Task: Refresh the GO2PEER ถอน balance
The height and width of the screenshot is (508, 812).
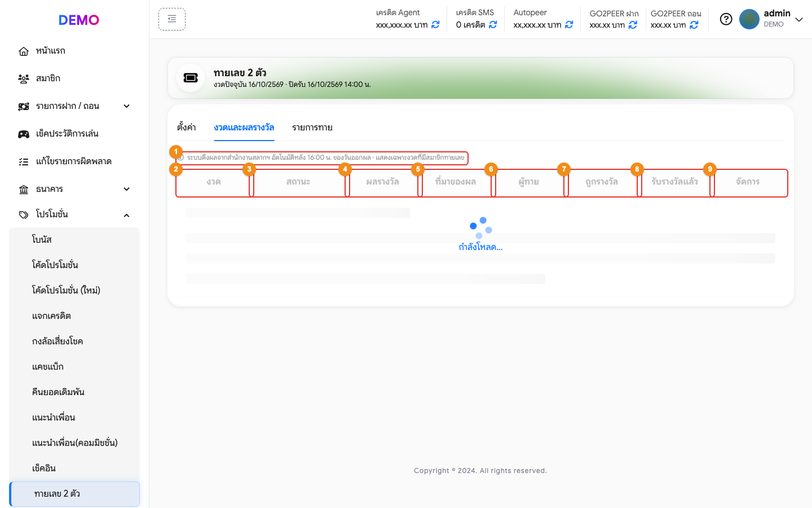Action: (x=694, y=25)
